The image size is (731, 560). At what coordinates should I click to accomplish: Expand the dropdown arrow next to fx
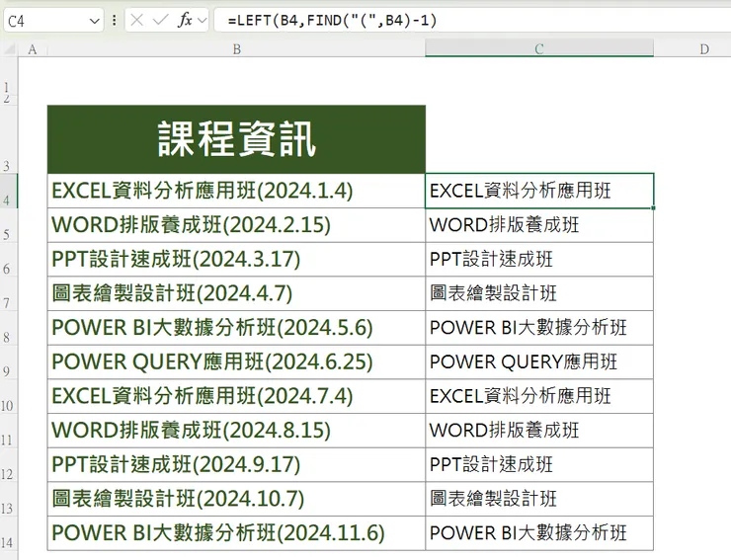pos(203,20)
